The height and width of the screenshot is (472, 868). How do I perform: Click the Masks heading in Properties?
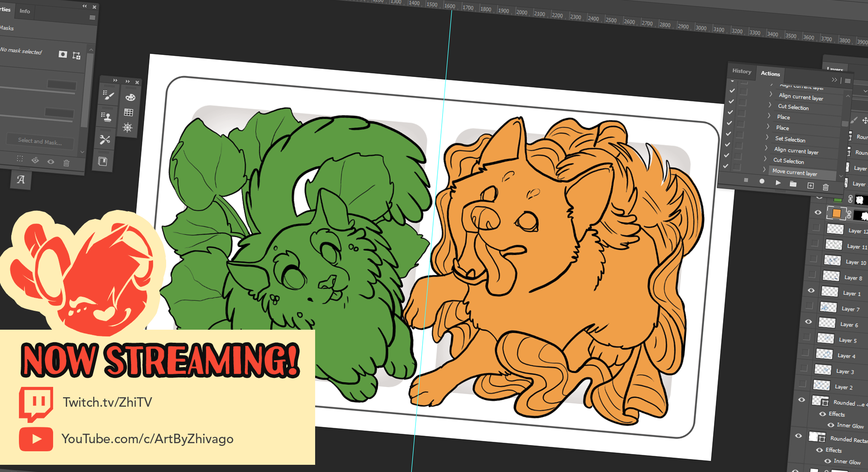coord(7,28)
